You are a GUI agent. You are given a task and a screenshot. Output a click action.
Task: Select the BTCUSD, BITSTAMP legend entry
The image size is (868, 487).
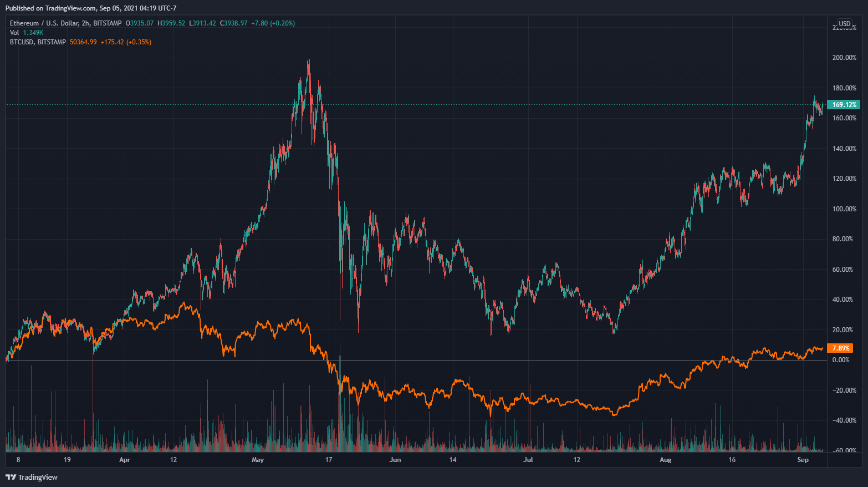pos(38,42)
